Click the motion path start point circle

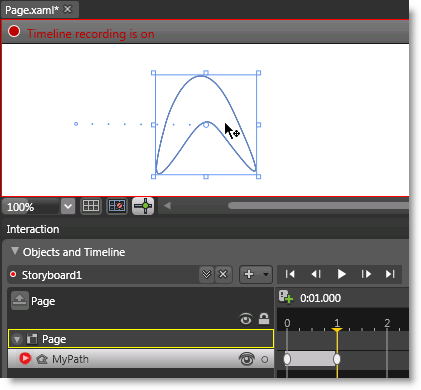point(76,124)
